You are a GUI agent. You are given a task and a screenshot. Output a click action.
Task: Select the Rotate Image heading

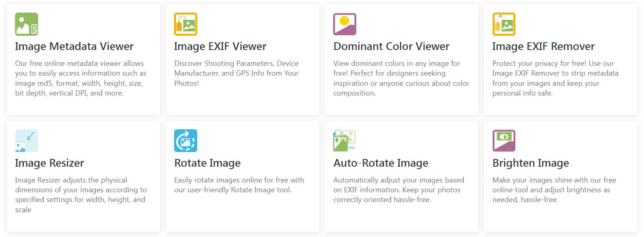[207, 163]
